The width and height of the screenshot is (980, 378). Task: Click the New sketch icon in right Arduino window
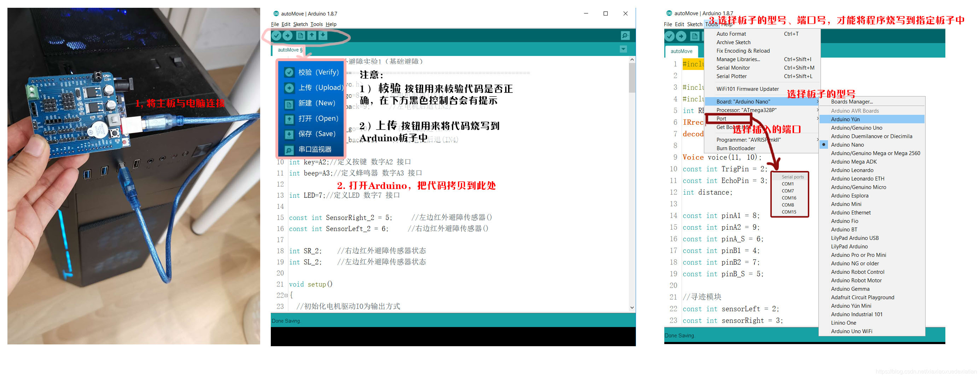695,36
